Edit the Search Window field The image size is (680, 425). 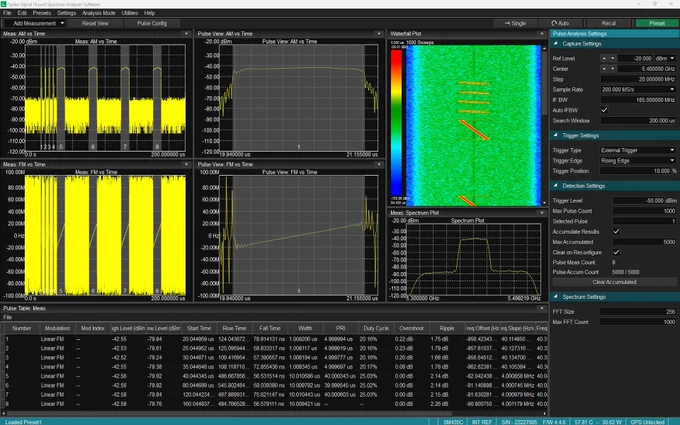click(638, 121)
